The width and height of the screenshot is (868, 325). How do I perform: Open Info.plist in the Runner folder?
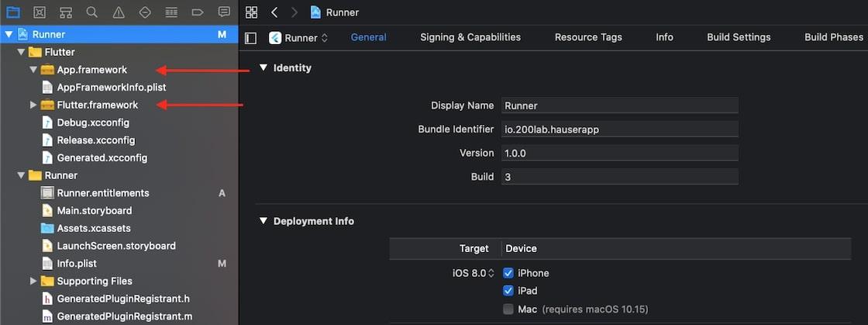click(x=77, y=264)
